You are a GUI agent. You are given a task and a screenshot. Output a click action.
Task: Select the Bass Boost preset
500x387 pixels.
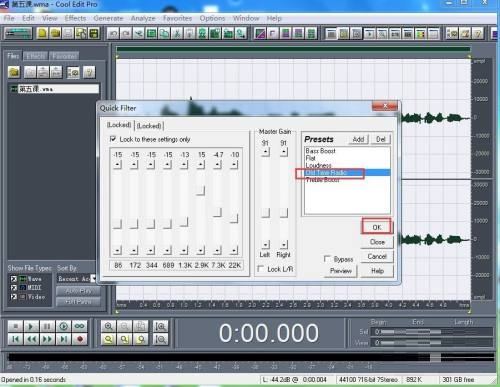tap(320, 151)
